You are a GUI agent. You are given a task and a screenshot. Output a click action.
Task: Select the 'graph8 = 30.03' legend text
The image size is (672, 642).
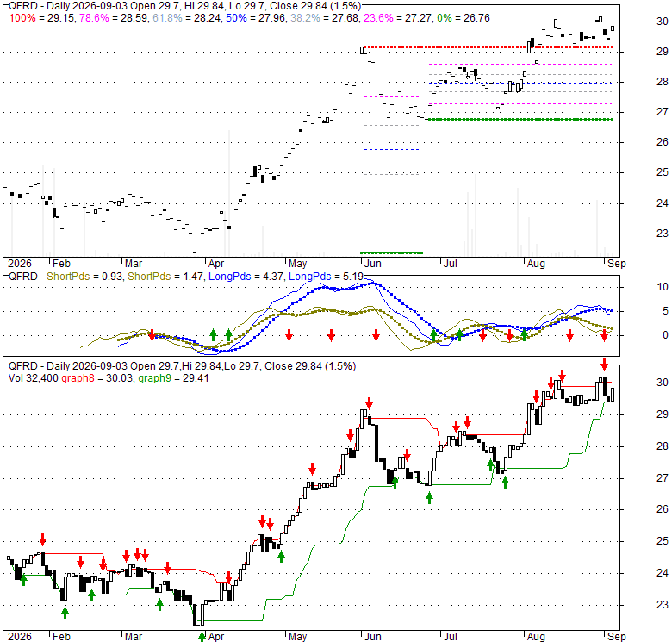(x=96, y=378)
